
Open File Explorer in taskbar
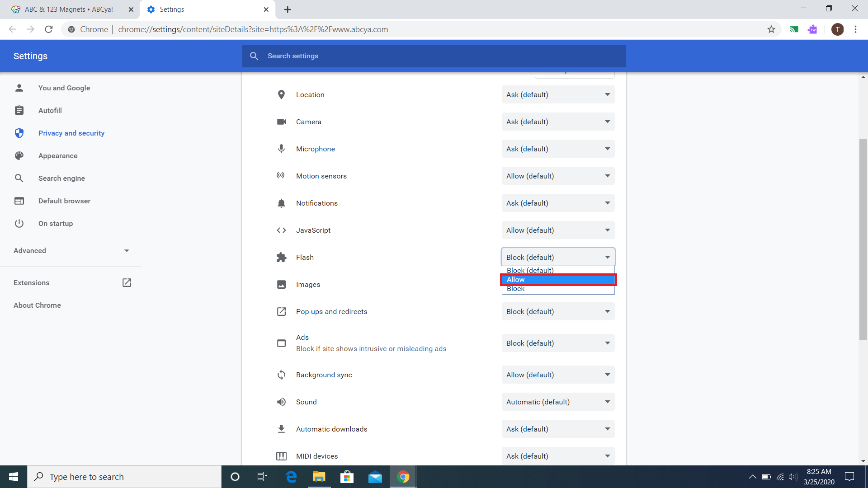coord(319,477)
